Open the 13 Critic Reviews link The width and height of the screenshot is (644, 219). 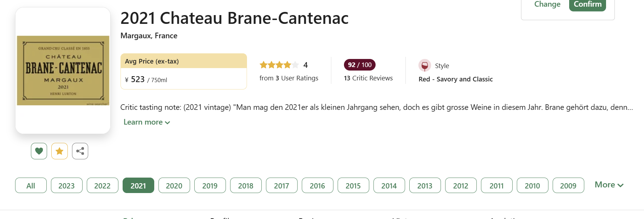[x=368, y=78]
